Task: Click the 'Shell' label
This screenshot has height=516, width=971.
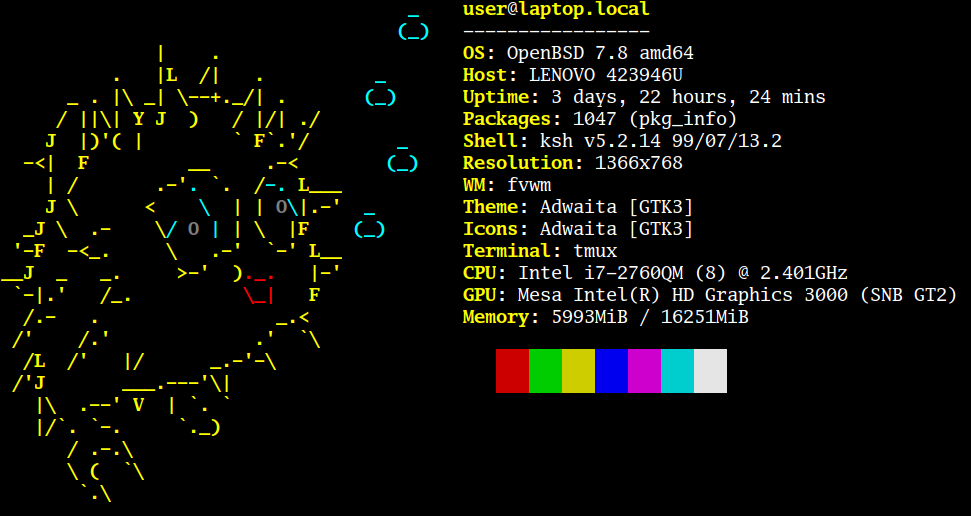Action: [490, 141]
